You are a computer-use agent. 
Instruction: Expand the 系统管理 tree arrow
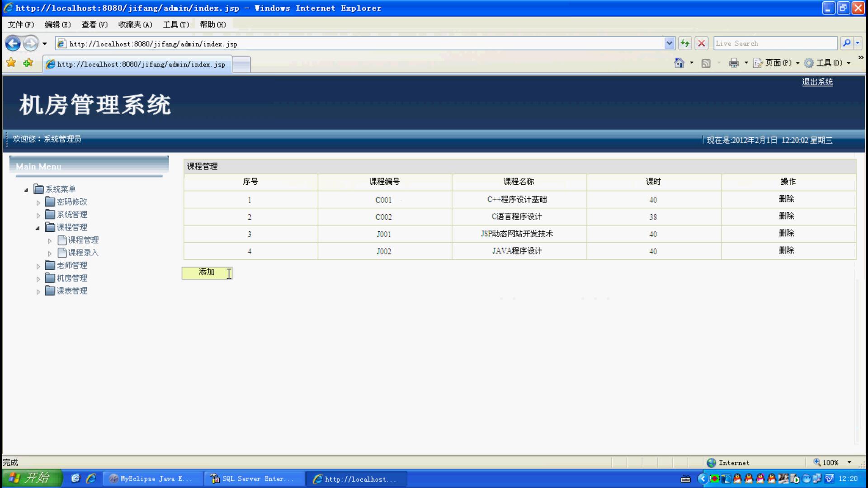38,216
